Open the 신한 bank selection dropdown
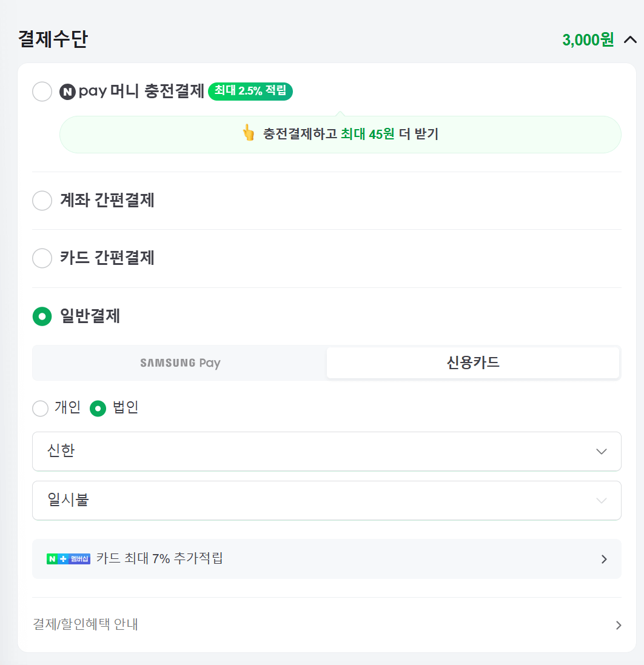 326,451
